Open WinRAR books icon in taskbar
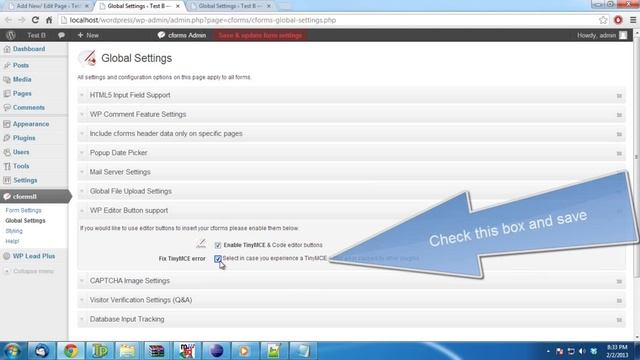Screen dimensions: 640x360 156,351
